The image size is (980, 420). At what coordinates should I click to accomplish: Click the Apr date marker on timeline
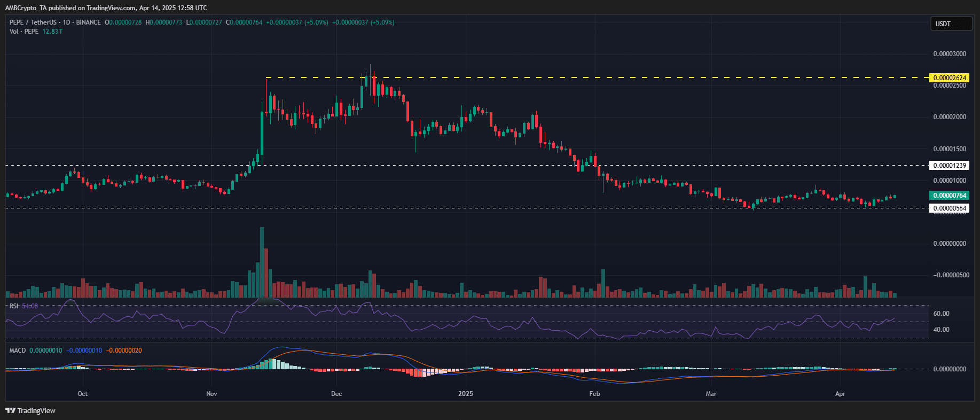point(840,394)
